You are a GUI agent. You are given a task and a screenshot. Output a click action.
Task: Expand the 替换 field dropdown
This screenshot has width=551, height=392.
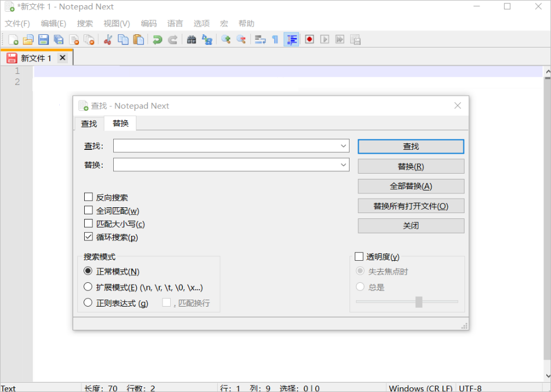pyautogui.click(x=344, y=165)
